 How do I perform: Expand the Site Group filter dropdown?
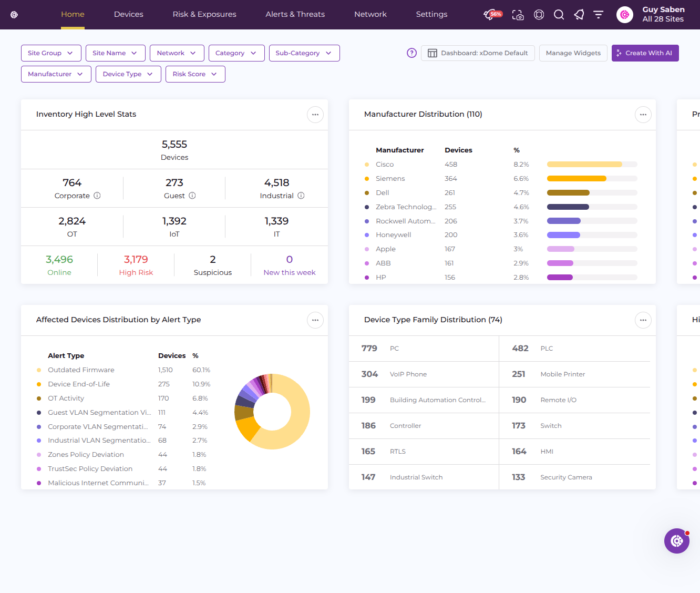(51, 53)
